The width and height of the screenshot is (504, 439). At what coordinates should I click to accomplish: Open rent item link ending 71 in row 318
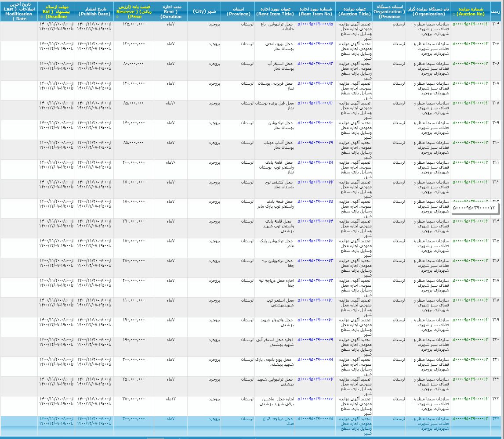tap(315, 300)
